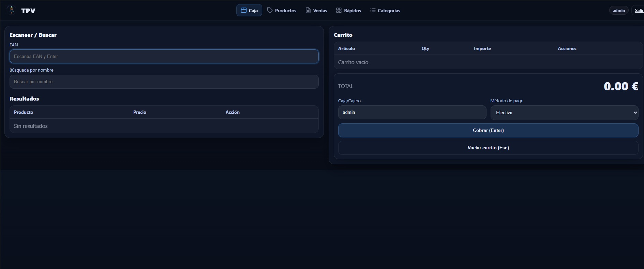644x269 pixels.
Task: Click the Método de pago label
Action: pos(507,101)
